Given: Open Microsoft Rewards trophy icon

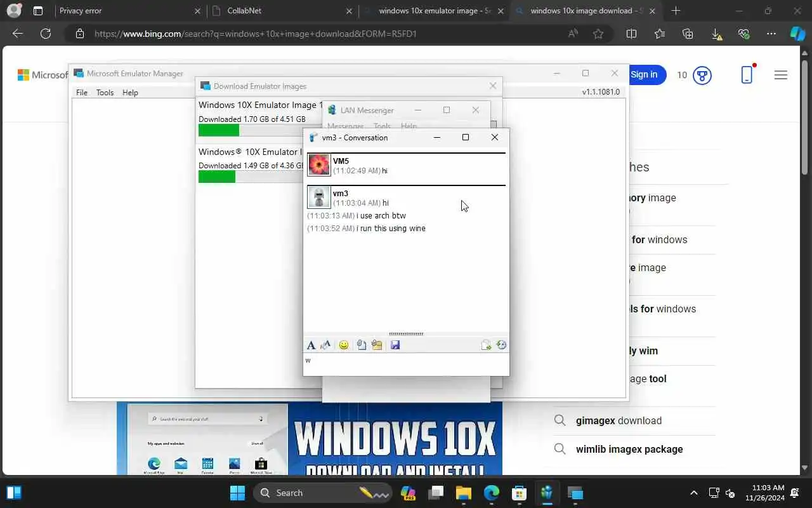Looking at the screenshot, I should click(702, 75).
